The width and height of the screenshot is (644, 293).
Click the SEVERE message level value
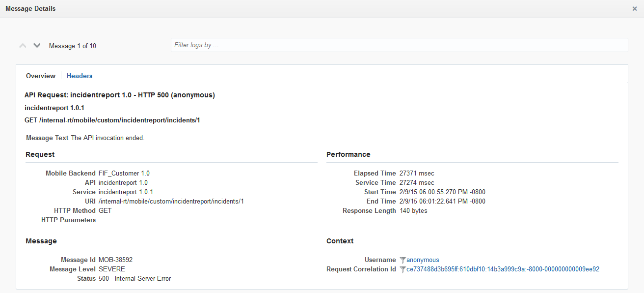point(112,269)
